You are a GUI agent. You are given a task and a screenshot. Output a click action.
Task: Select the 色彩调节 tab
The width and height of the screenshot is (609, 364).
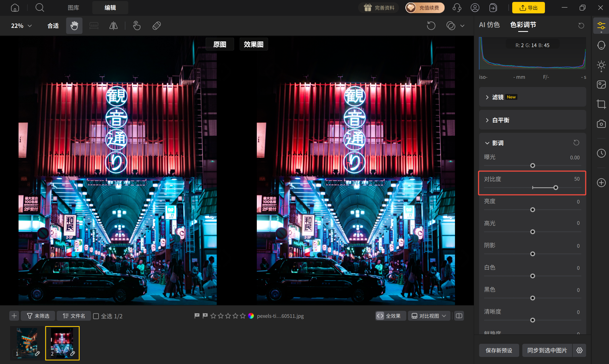pyautogui.click(x=523, y=25)
